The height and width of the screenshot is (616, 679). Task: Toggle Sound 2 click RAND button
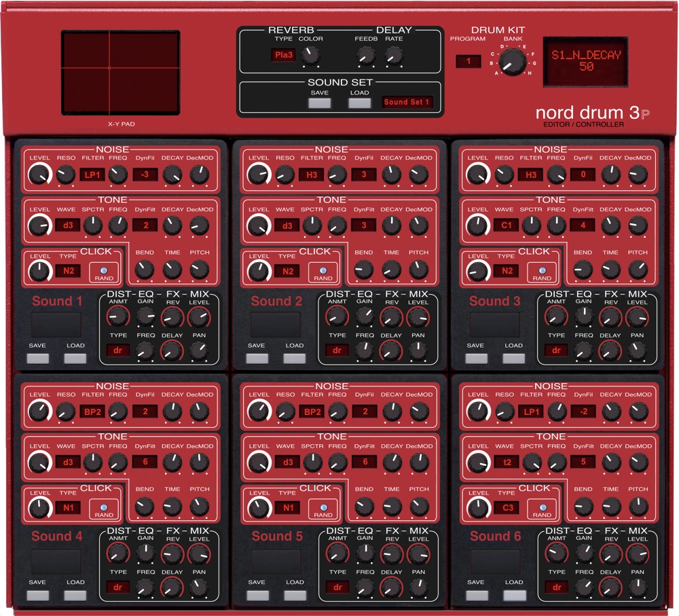[x=323, y=272]
